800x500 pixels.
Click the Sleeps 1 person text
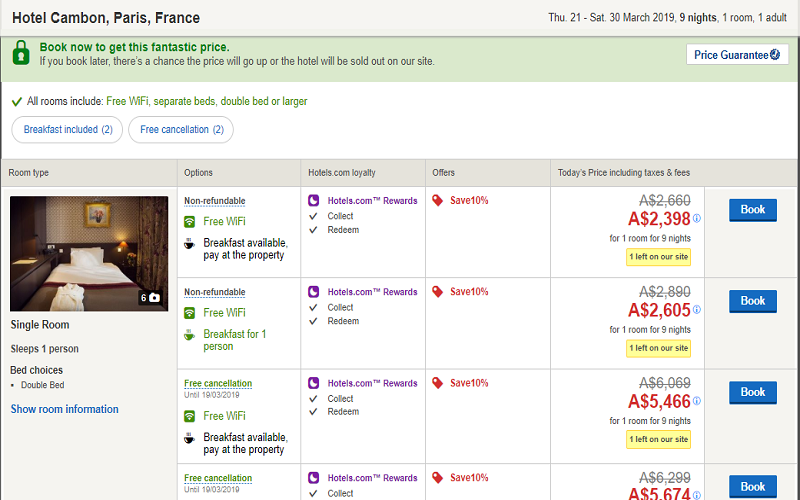click(44, 349)
